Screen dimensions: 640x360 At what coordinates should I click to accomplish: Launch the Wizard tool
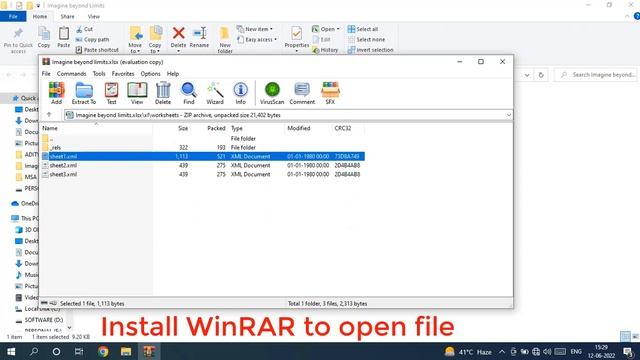click(215, 93)
